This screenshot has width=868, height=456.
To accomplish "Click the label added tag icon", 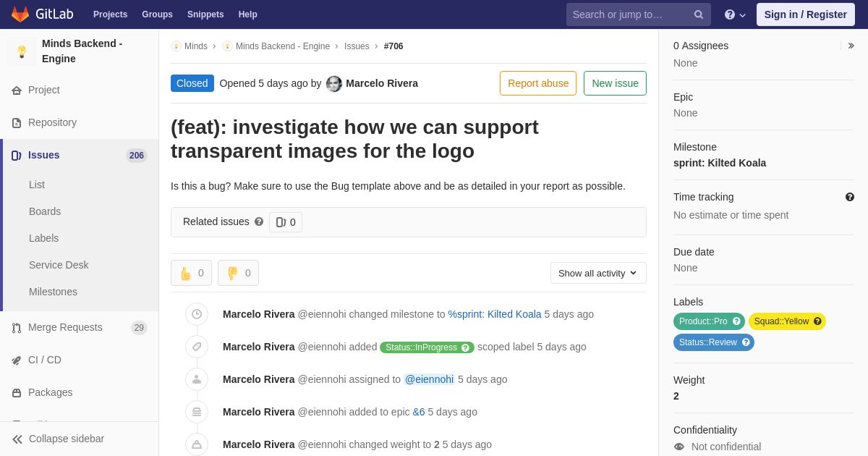I will point(197,347).
